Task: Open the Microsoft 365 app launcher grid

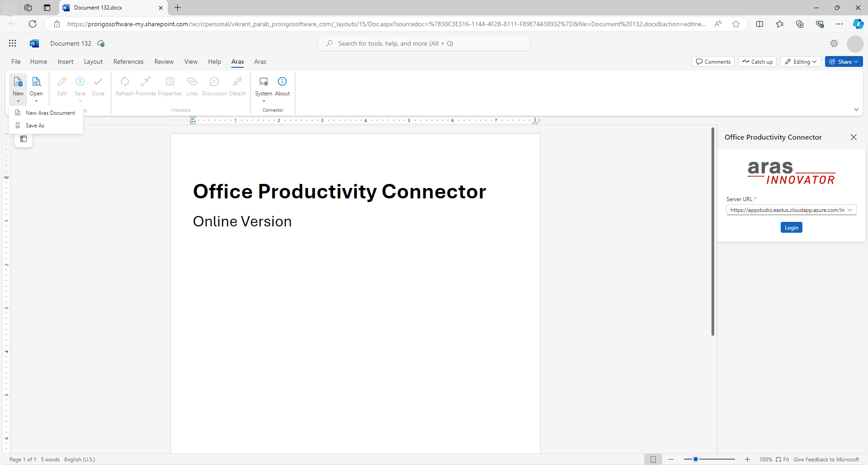Action: click(x=13, y=43)
